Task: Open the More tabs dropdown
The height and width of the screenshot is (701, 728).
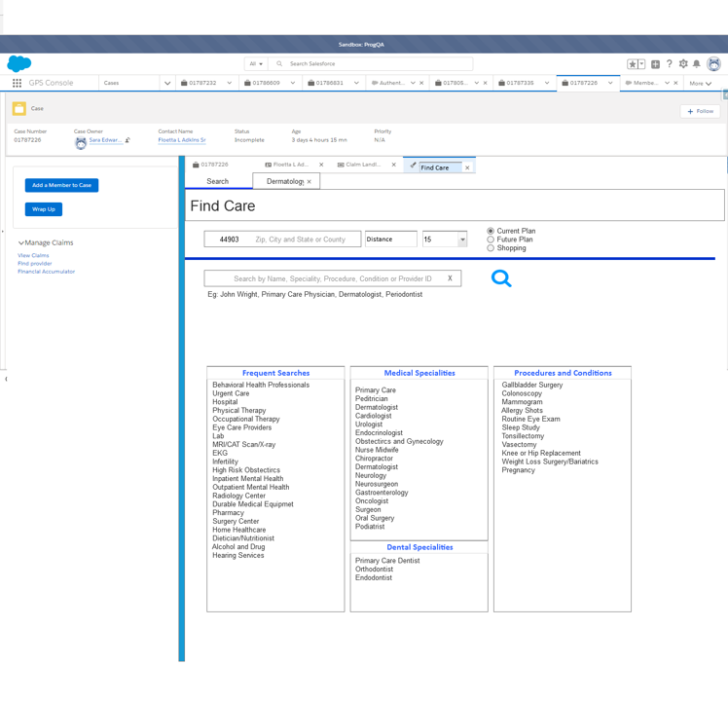Action: pyautogui.click(x=701, y=84)
